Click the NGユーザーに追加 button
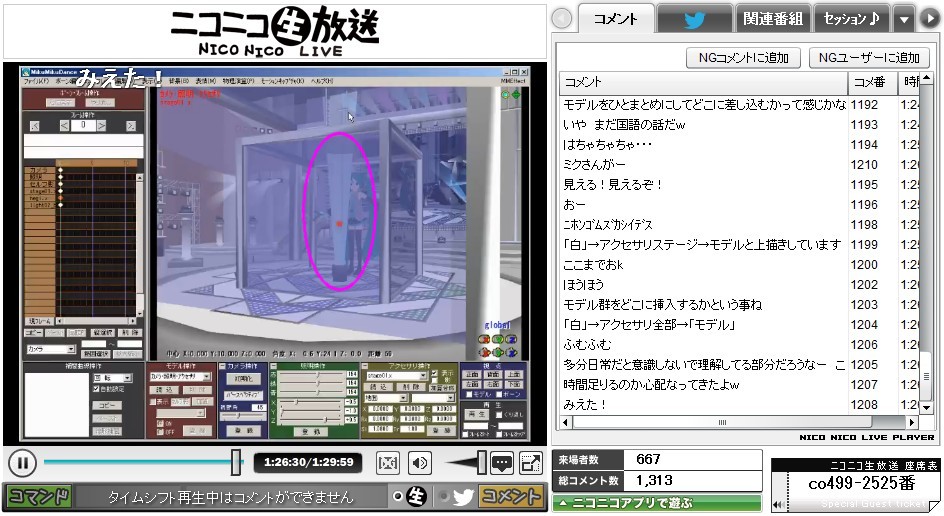This screenshot has width=944, height=516. pyautogui.click(x=869, y=58)
